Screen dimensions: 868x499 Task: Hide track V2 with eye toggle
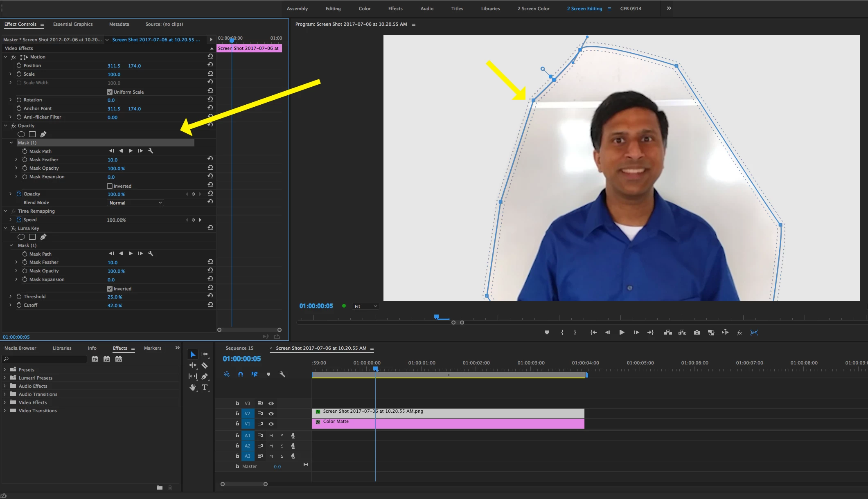pyautogui.click(x=271, y=414)
